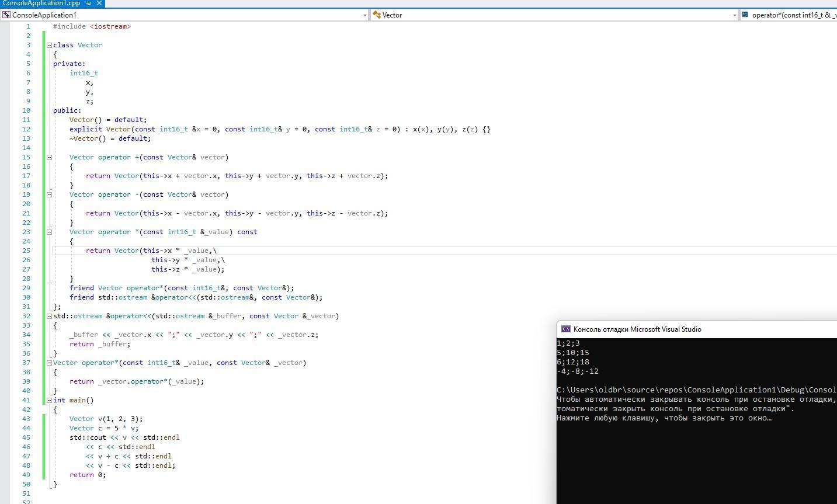Click console output line 6;12;18
The width and height of the screenshot is (837, 504).
(x=573, y=362)
